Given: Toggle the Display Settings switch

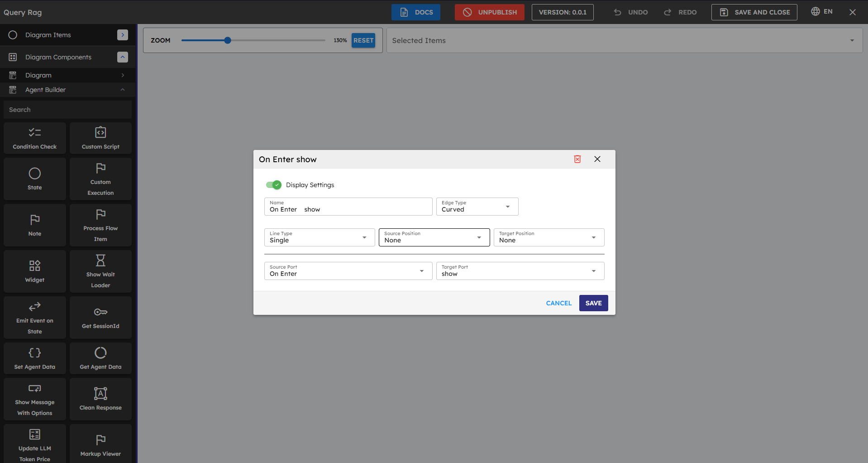Looking at the screenshot, I should pyautogui.click(x=273, y=185).
